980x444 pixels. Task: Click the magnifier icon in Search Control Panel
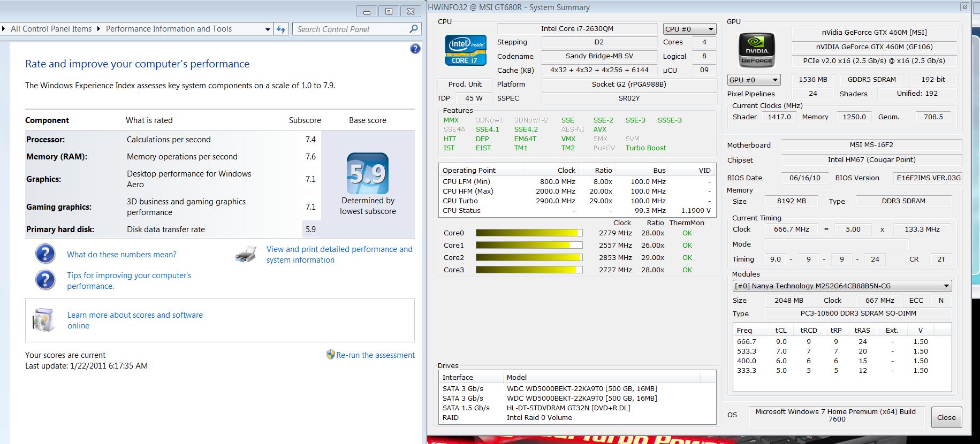point(413,29)
